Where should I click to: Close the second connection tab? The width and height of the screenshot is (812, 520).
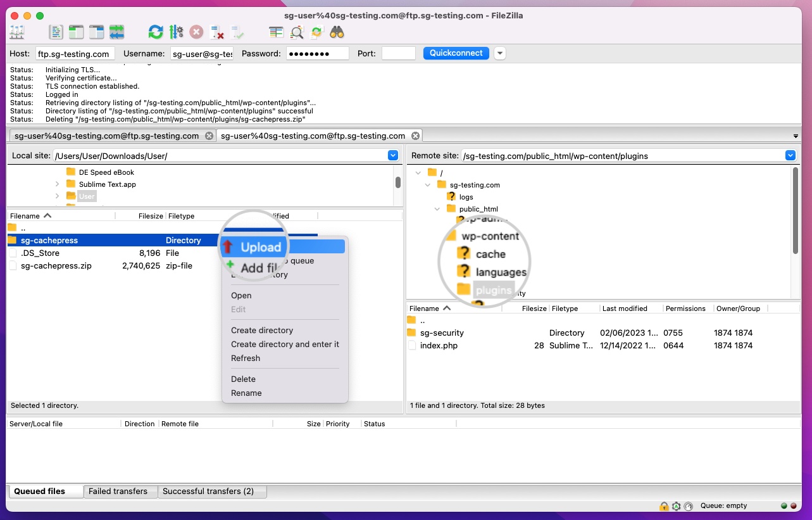(415, 136)
